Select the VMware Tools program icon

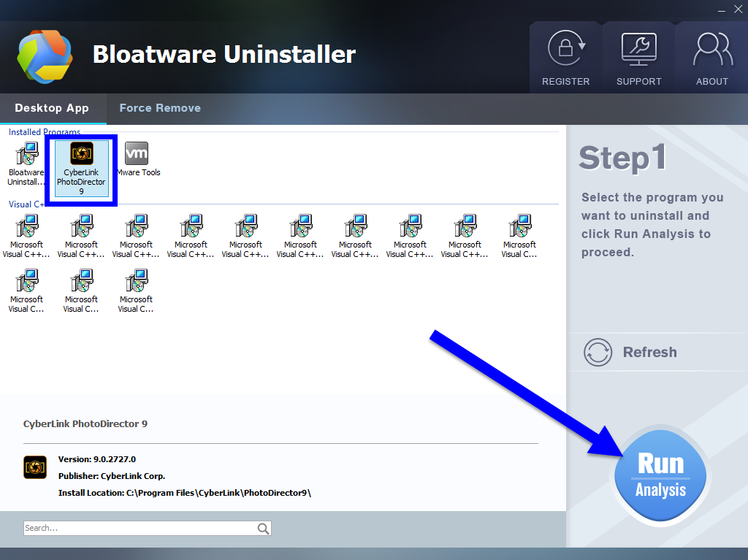tap(137, 154)
